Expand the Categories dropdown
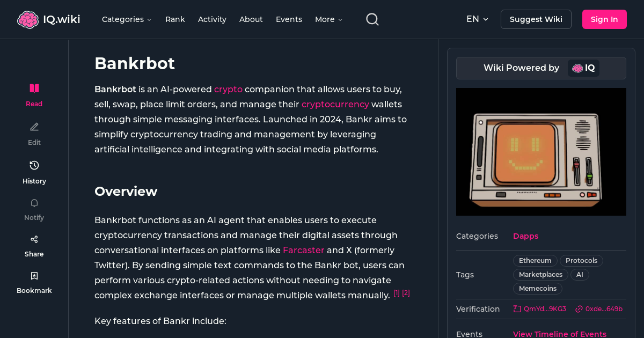This screenshot has height=338, width=644. pyautogui.click(x=127, y=19)
